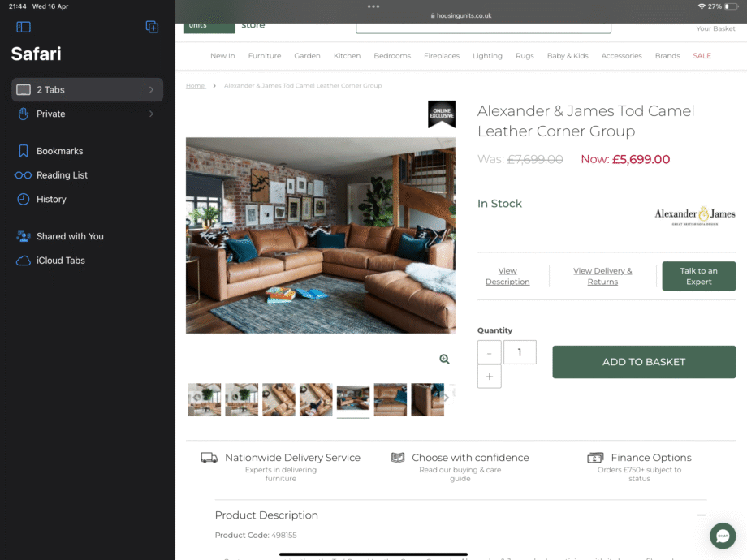Tap the battery status indicator
The height and width of the screenshot is (560, 747).
coord(732,6)
